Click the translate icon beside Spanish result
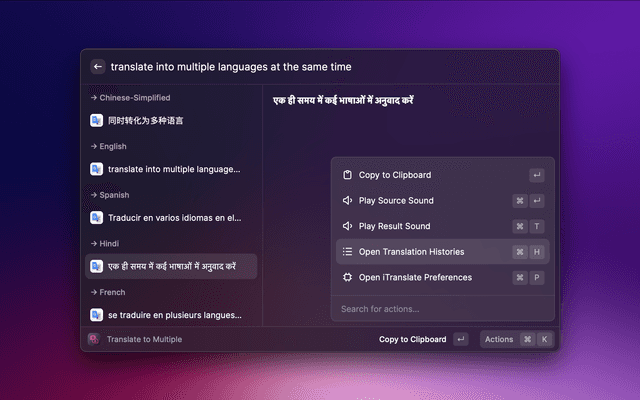Image resolution: width=640 pixels, height=400 pixels. tap(97, 217)
